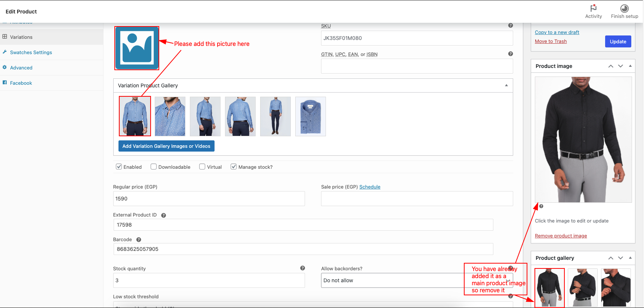644x308 pixels.
Task: Click the Regular price input field
Action: click(209, 199)
